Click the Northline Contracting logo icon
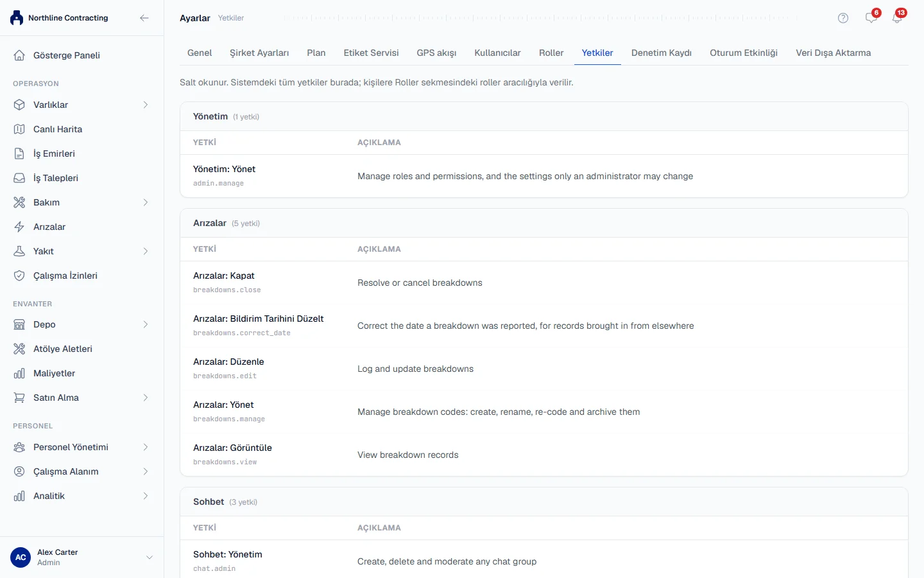The image size is (924, 578). pyautogui.click(x=17, y=18)
